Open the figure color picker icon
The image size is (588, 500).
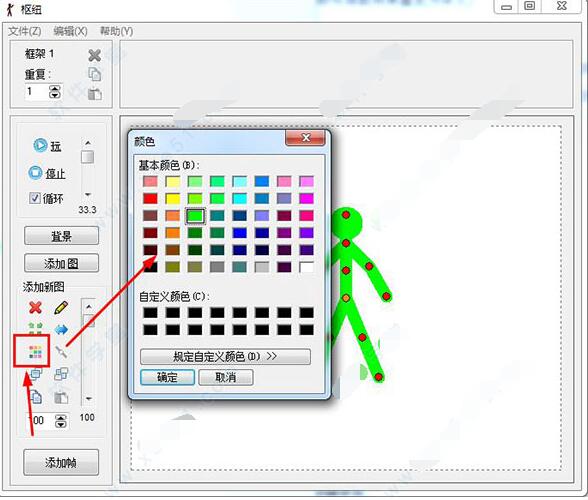point(36,352)
